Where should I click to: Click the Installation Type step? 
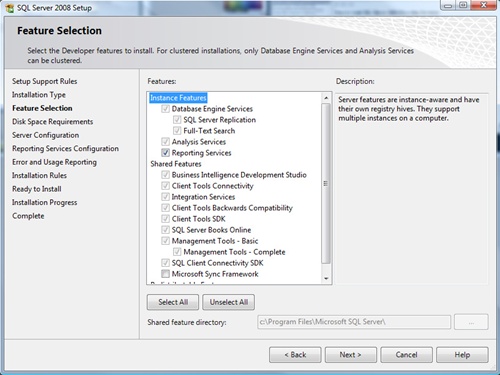[39, 95]
